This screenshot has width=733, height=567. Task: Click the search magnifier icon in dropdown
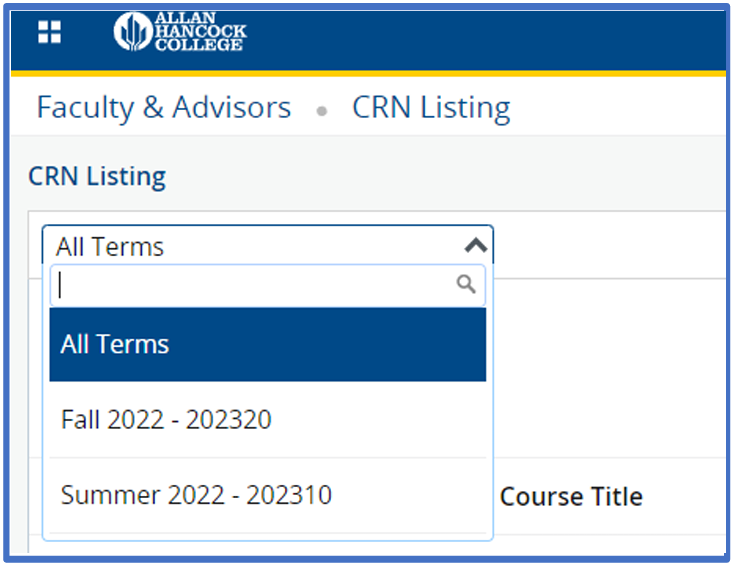[466, 285]
